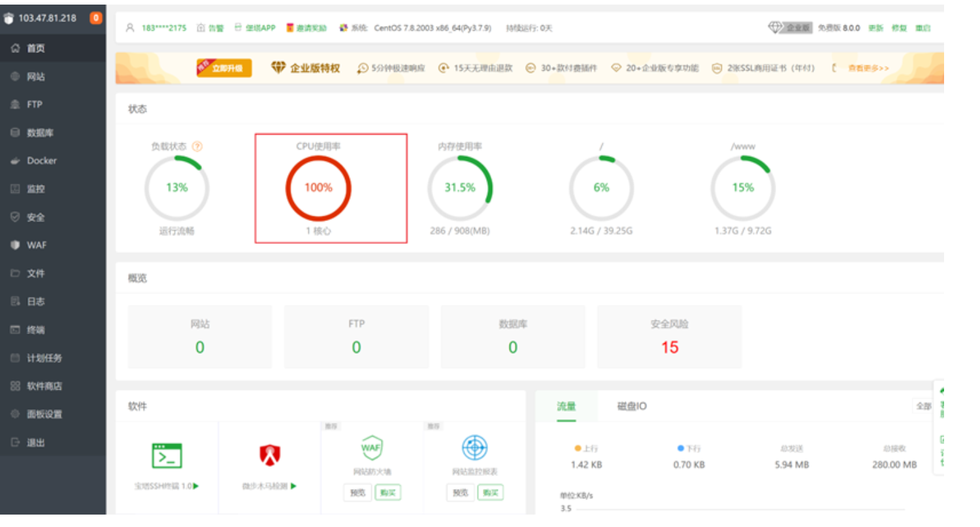This screenshot has width=980, height=527.
Task: Click the 查看更多>> link in banner
Action: click(x=868, y=68)
